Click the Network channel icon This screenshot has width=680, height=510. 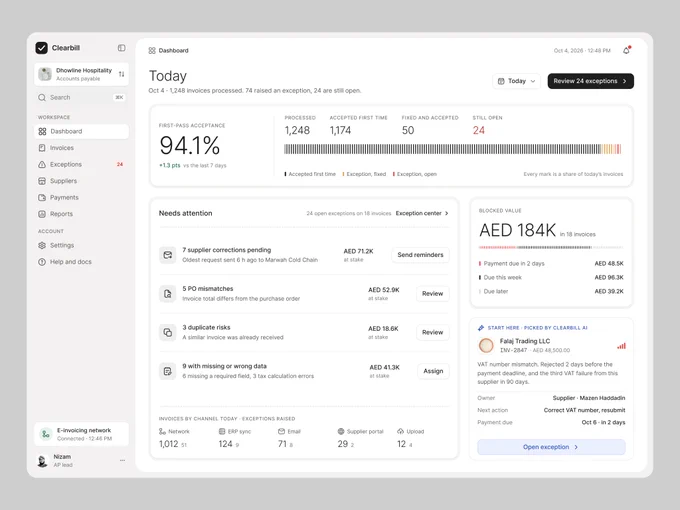coord(162,432)
